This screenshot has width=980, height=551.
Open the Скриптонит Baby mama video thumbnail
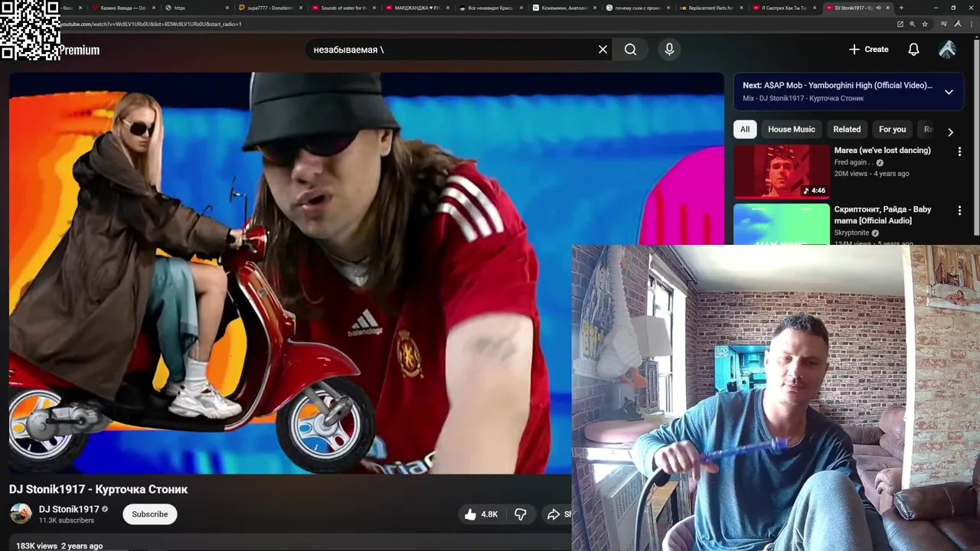click(782, 224)
